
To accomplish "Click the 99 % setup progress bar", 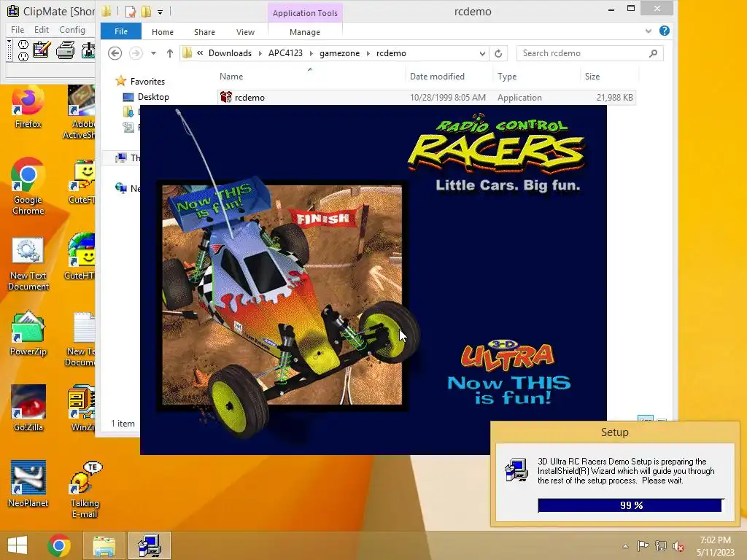I will (x=631, y=505).
